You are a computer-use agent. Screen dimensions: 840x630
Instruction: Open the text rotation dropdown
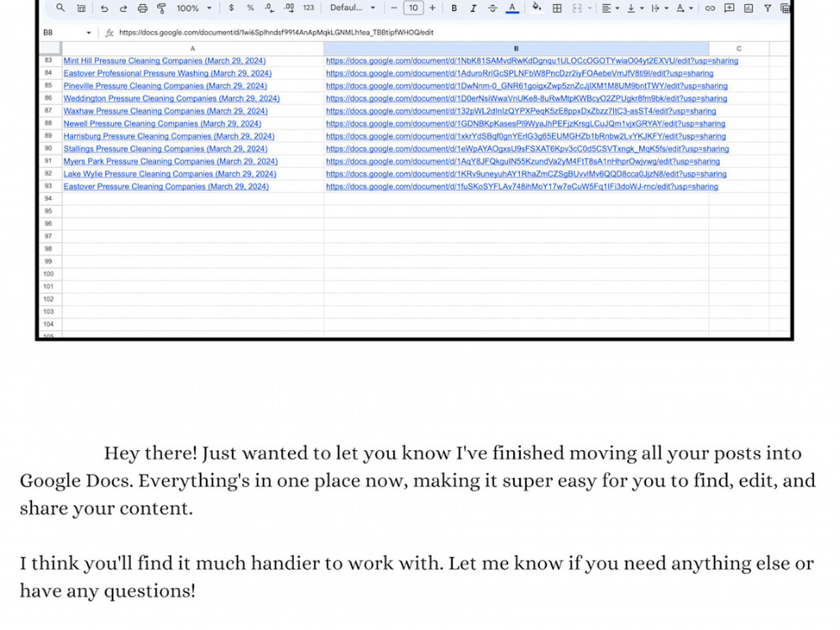point(684,8)
